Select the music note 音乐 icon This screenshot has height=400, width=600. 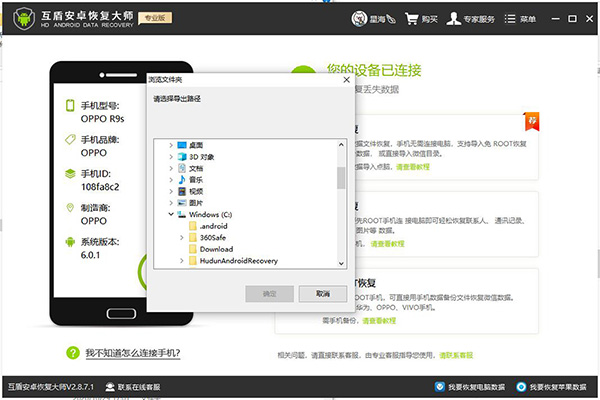pyautogui.click(x=182, y=180)
